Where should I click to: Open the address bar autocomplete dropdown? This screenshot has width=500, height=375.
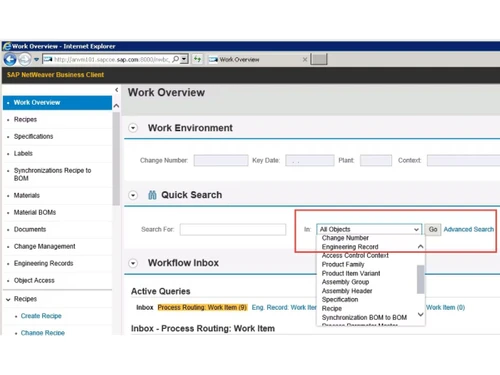[x=184, y=59]
